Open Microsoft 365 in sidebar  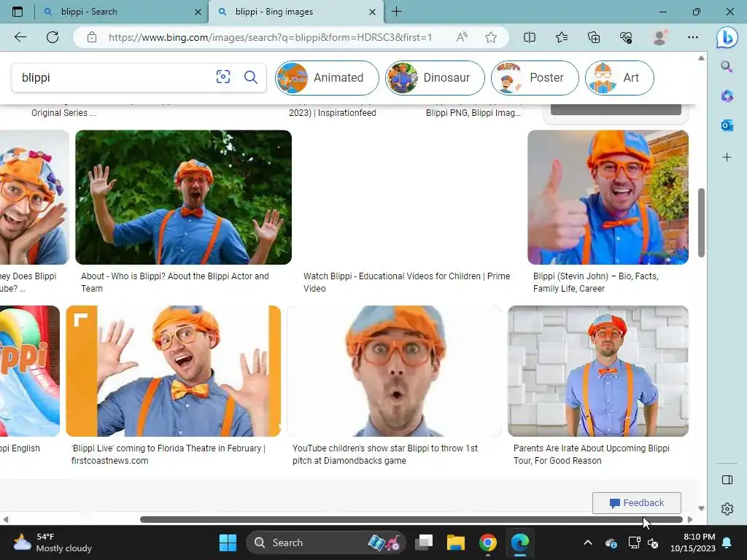point(727,96)
